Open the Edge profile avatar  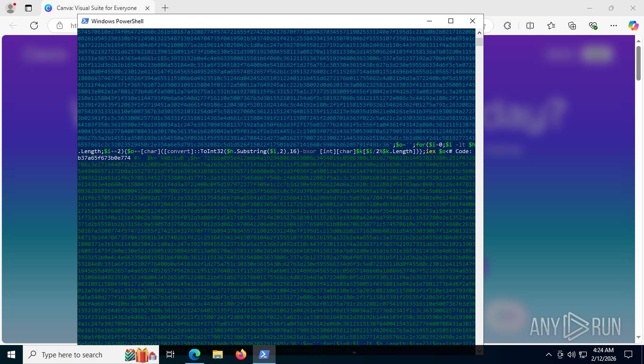tap(10, 8)
